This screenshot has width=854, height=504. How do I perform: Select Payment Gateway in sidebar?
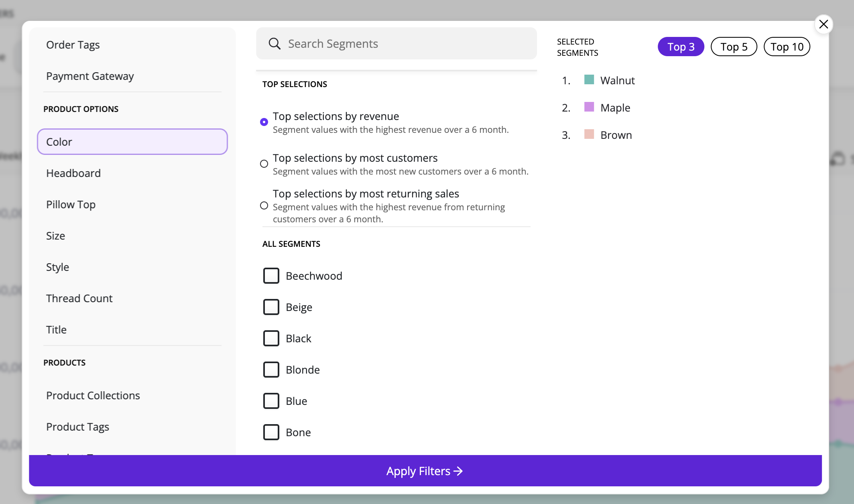click(90, 76)
